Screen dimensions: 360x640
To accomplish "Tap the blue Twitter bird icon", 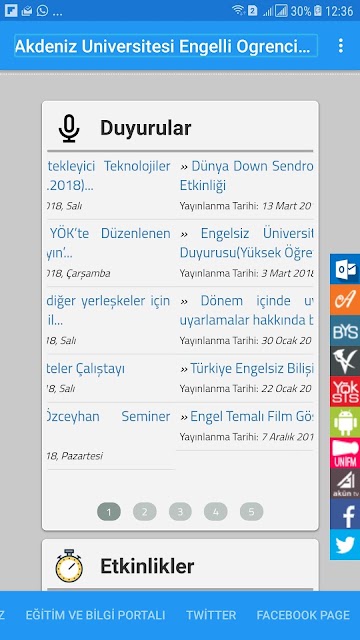I will pyautogui.click(x=345, y=544).
